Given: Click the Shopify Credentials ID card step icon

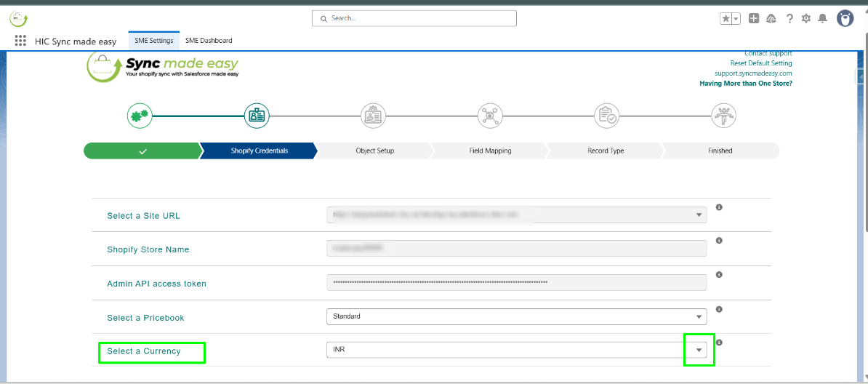Looking at the screenshot, I should pos(257,116).
